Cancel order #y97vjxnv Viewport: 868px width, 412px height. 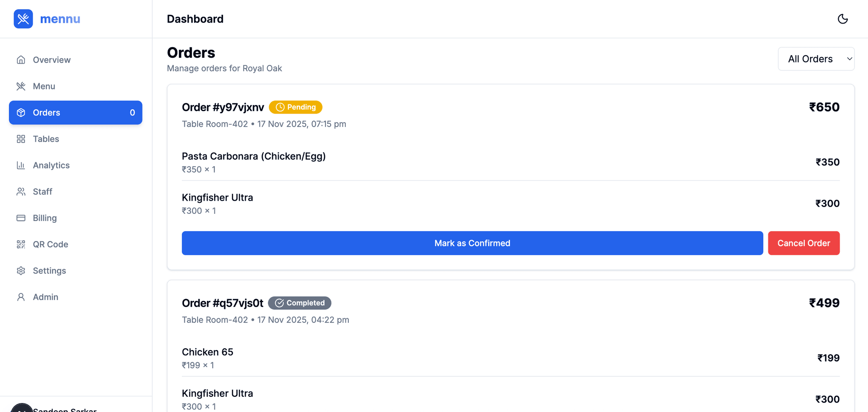(x=804, y=243)
